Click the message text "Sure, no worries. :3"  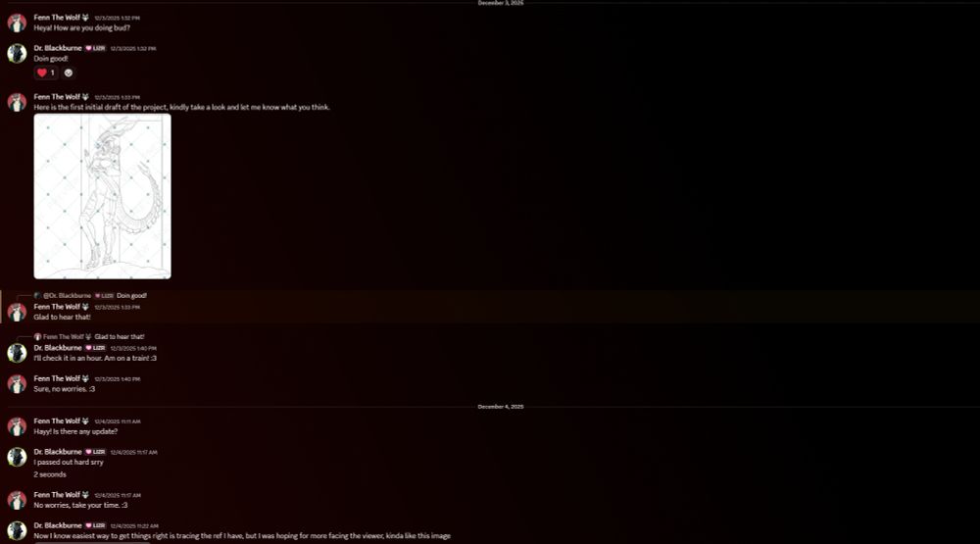coord(65,389)
